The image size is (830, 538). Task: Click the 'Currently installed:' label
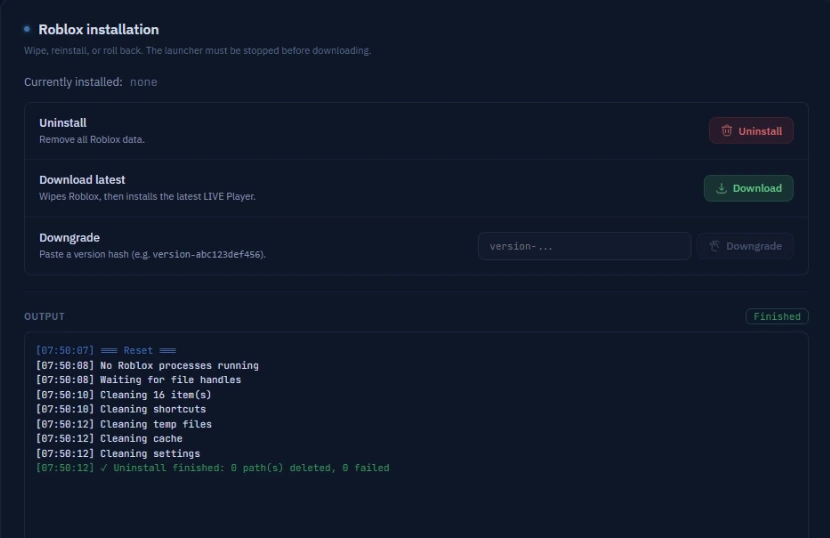click(73, 82)
